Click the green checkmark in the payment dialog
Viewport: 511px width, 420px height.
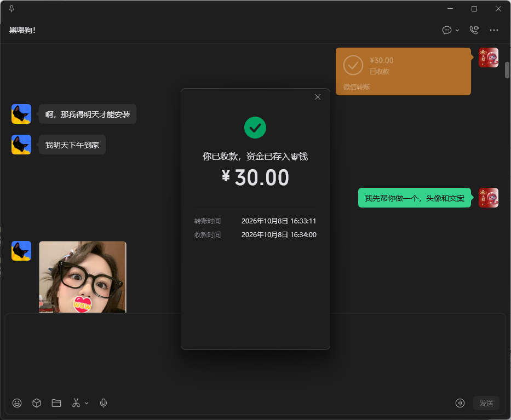[x=255, y=128]
